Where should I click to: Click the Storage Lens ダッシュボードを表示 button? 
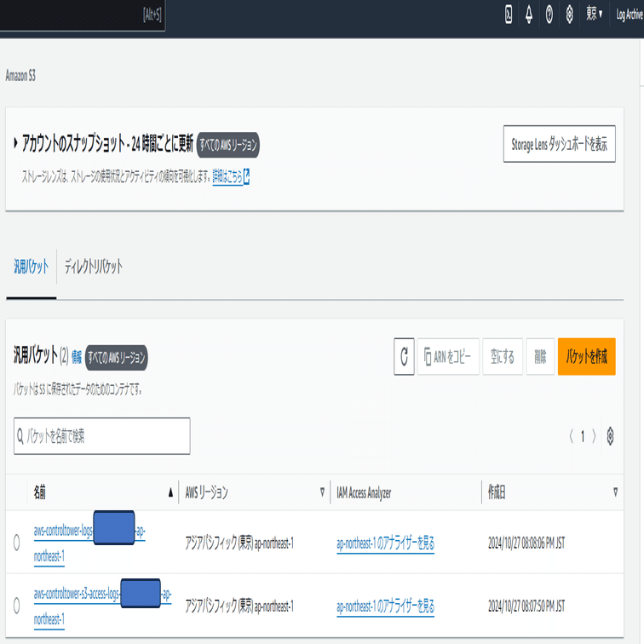pos(559,144)
